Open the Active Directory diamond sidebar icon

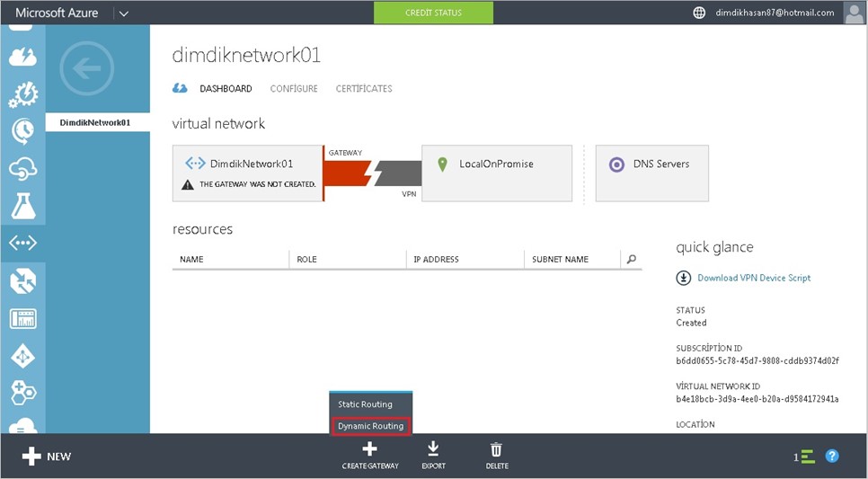click(22, 357)
